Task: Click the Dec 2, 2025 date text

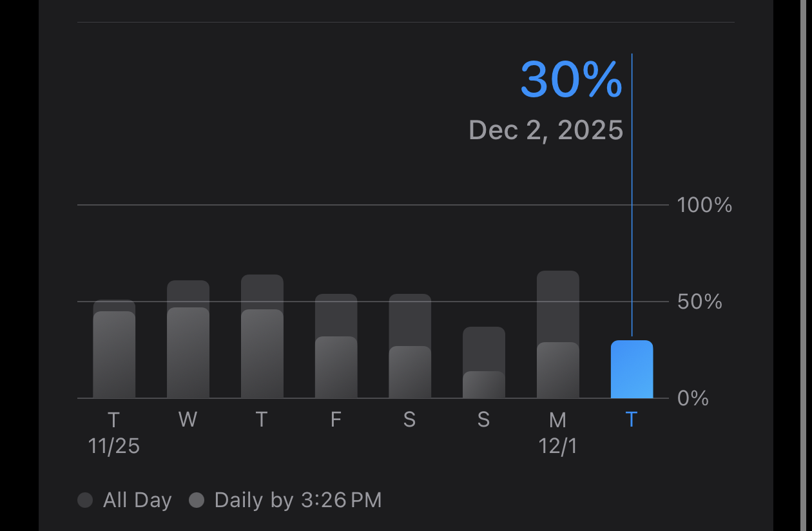Action: (546, 130)
